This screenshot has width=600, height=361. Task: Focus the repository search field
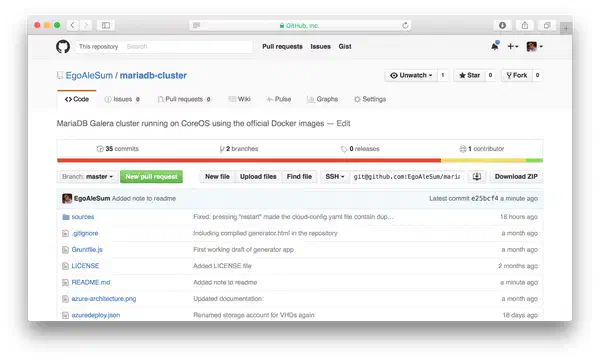pyautogui.click(x=188, y=46)
